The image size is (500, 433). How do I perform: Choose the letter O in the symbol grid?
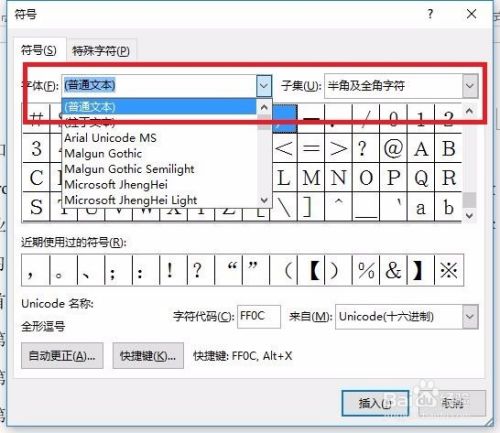click(x=366, y=177)
